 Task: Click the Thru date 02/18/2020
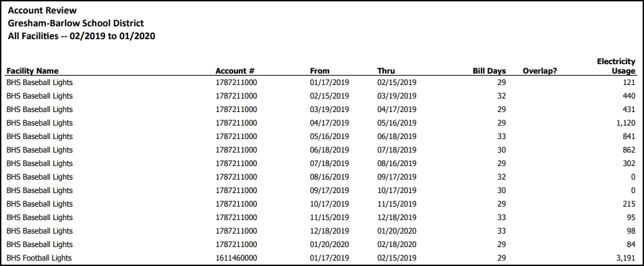397,244
